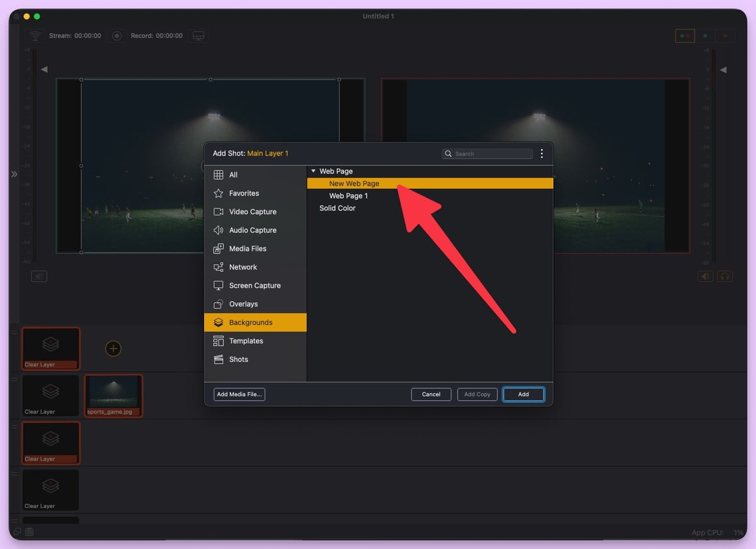Expand the left edge sidebar chevron
This screenshot has height=549, width=756.
pos(13,176)
